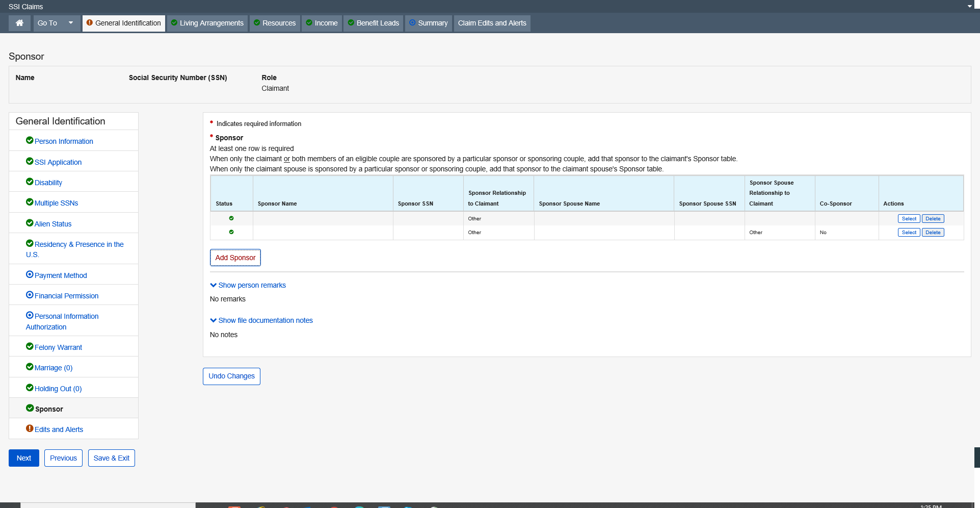Viewport: 980px width, 508px height.
Task: Expand Show person remarks section
Action: click(x=248, y=285)
